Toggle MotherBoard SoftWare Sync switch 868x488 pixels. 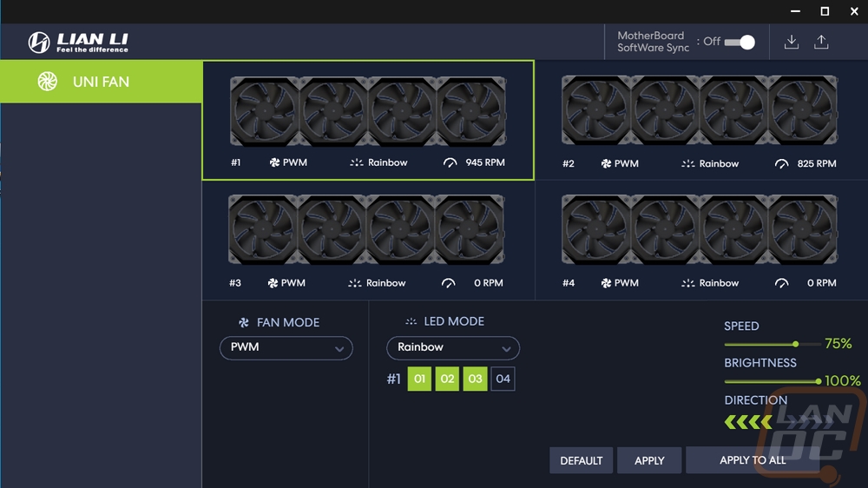click(x=740, y=42)
